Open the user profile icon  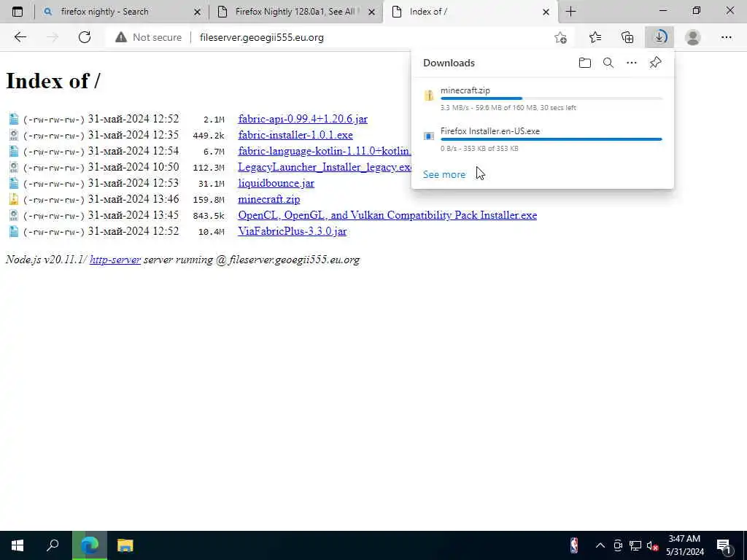coord(693,37)
